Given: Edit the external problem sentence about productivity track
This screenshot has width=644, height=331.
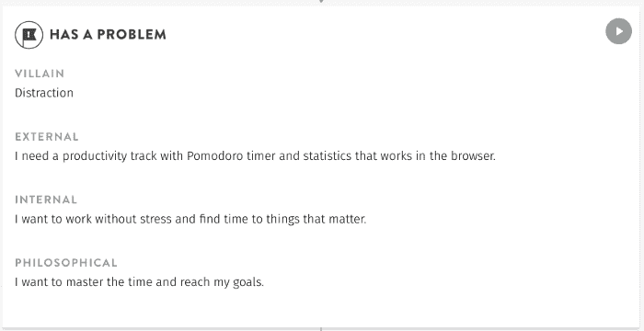Looking at the screenshot, I should click(255, 156).
